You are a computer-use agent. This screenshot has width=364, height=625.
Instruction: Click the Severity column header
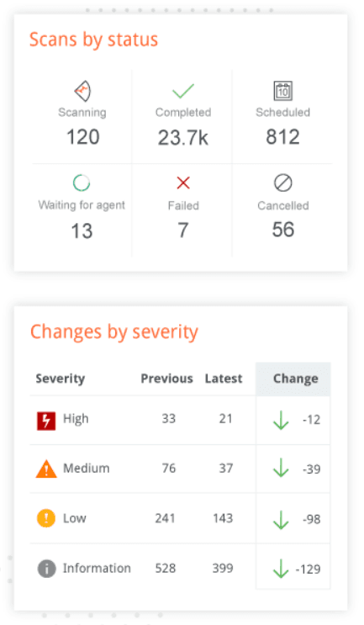pyautogui.click(x=61, y=379)
